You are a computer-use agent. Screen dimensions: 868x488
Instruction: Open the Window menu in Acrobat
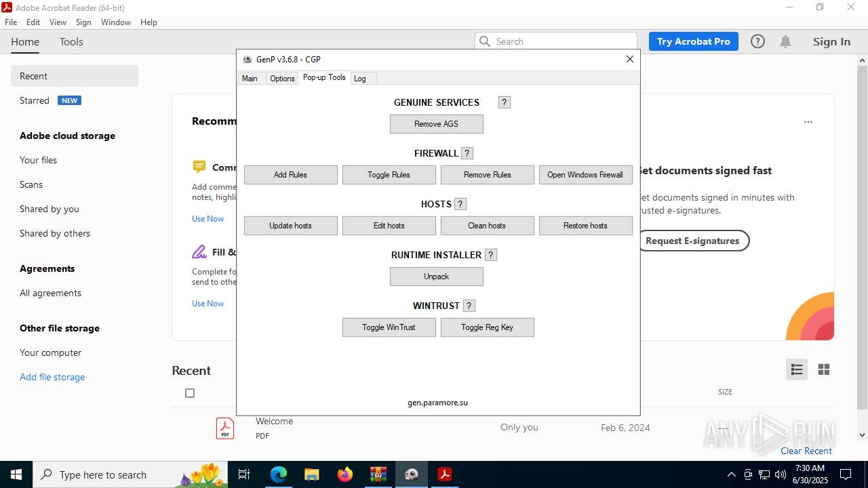[x=116, y=22]
